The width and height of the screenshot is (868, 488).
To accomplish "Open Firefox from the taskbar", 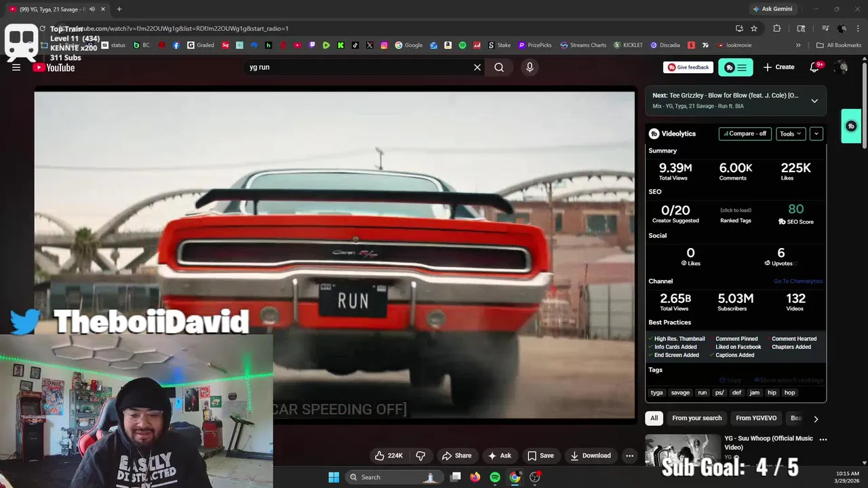I will [x=475, y=477].
